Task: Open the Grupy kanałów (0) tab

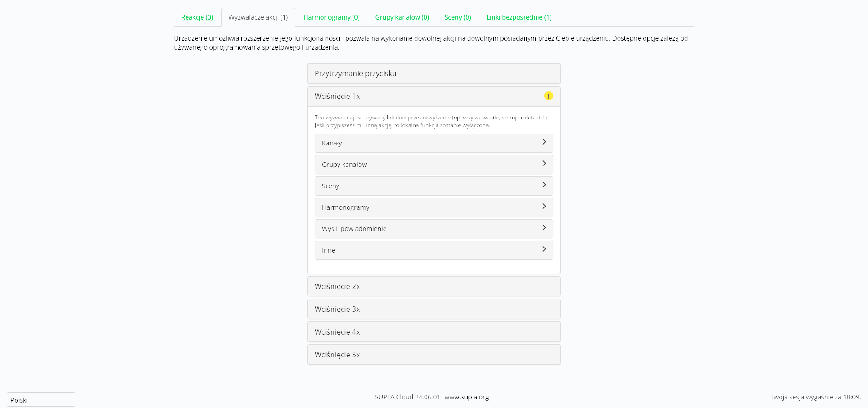Action: click(402, 17)
